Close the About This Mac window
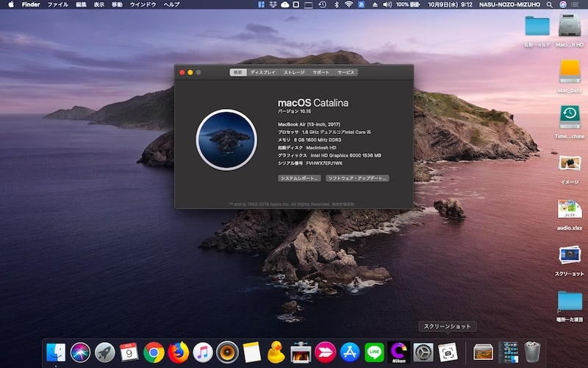This screenshot has width=588, height=368. tap(182, 72)
